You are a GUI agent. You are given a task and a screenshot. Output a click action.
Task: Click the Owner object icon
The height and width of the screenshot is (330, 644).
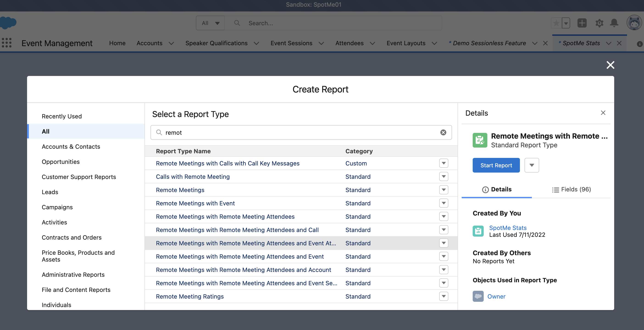pyautogui.click(x=478, y=296)
